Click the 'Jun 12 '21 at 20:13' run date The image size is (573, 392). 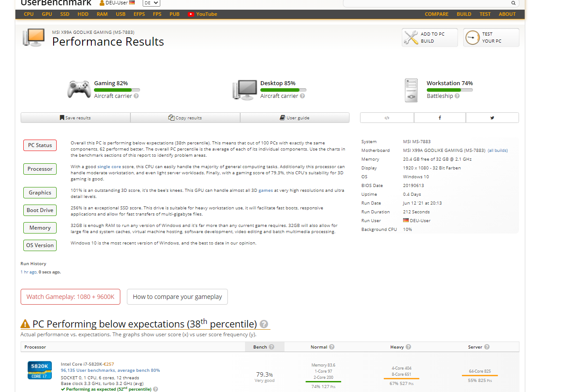[x=422, y=203]
